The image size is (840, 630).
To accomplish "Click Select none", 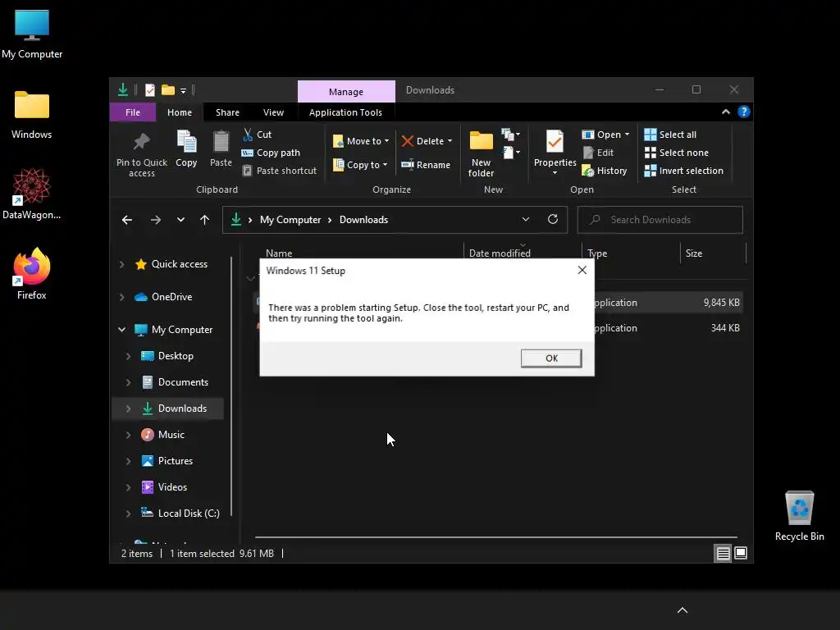I will pyautogui.click(x=676, y=153).
